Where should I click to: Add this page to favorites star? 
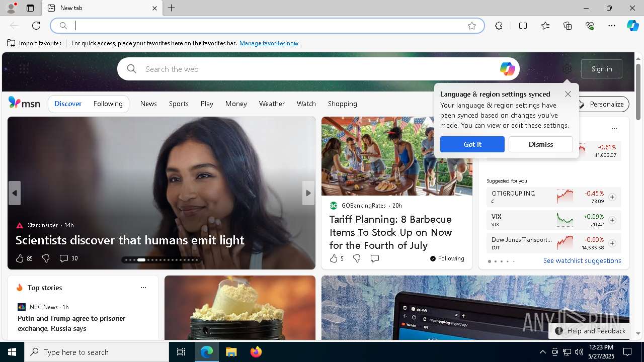(472, 26)
